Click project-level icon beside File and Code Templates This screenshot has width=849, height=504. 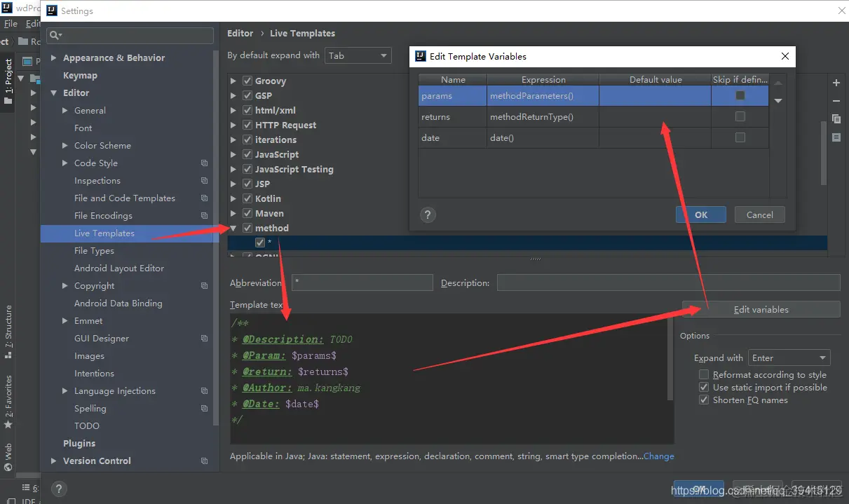pyautogui.click(x=204, y=198)
